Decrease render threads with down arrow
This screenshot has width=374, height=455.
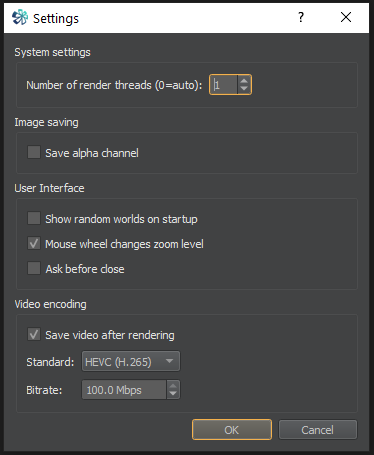244,89
